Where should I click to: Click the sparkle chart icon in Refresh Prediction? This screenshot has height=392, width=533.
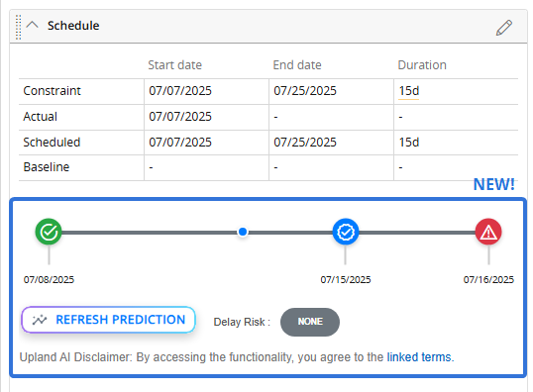[x=40, y=320]
